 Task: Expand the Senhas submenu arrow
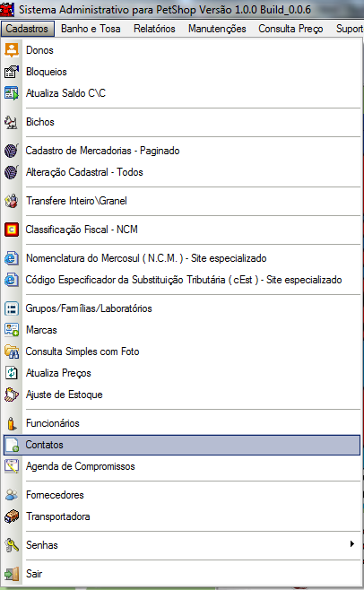[x=352, y=543]
